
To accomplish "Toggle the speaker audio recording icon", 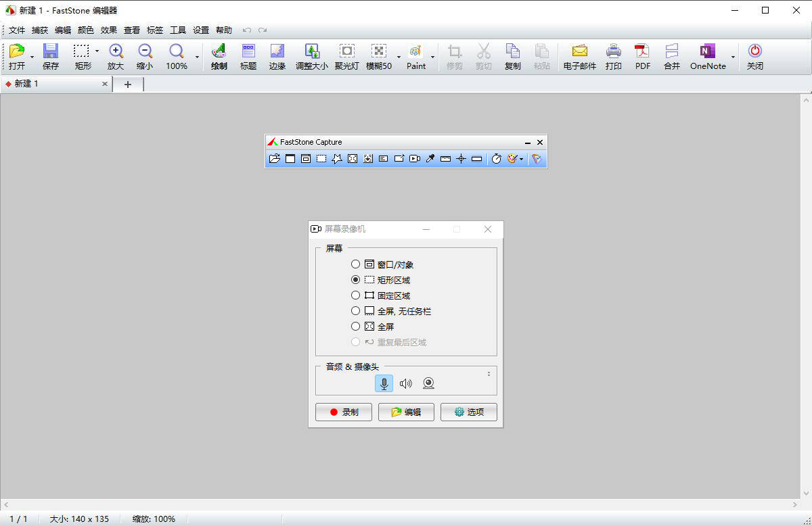I will (406, 384).
